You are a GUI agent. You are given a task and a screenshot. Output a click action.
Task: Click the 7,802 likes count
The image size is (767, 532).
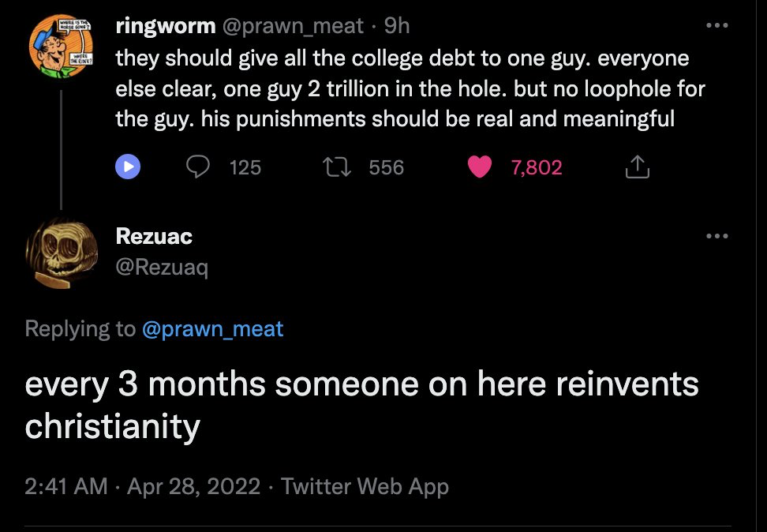[537, 167]
